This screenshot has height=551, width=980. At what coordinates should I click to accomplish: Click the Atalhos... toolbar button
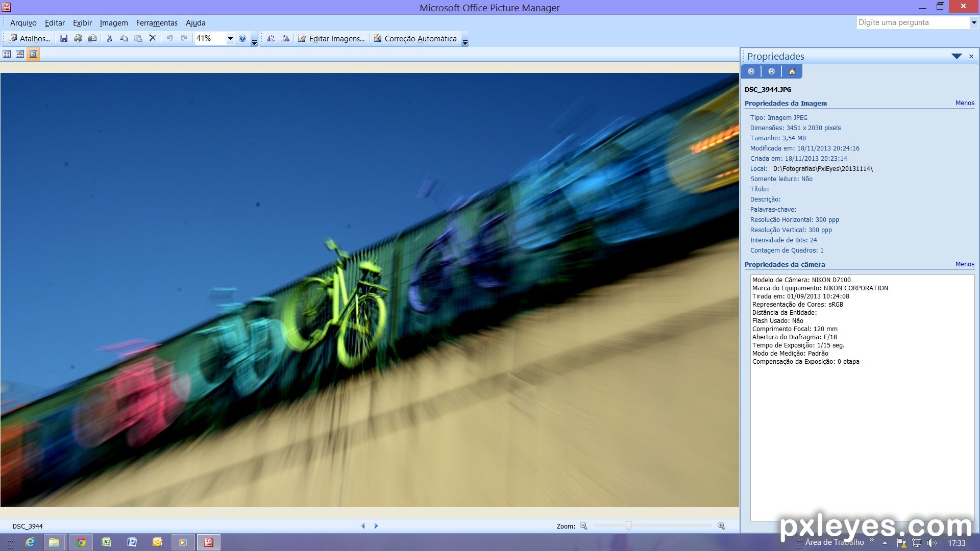coord(29,38)
